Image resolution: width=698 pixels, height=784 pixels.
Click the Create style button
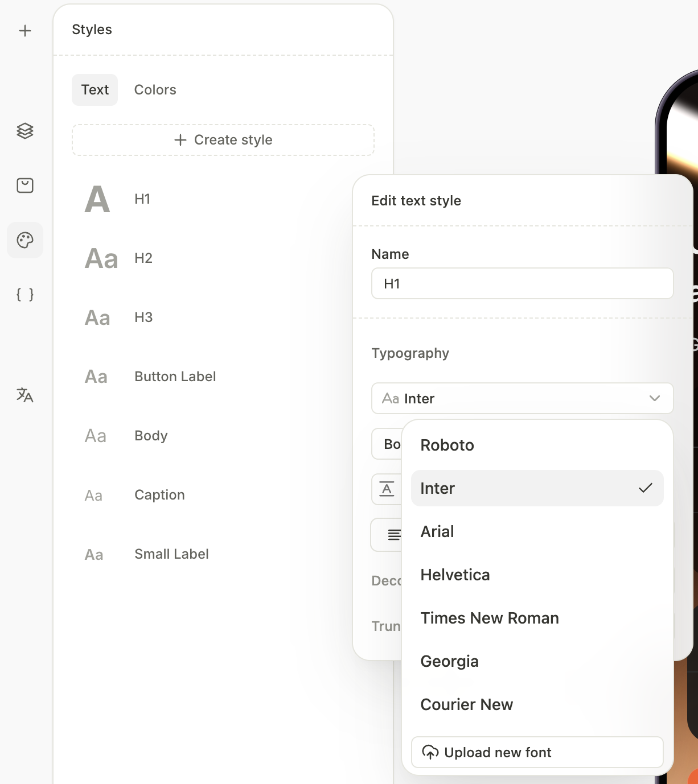pyautogui.click(x=223, y=140)
